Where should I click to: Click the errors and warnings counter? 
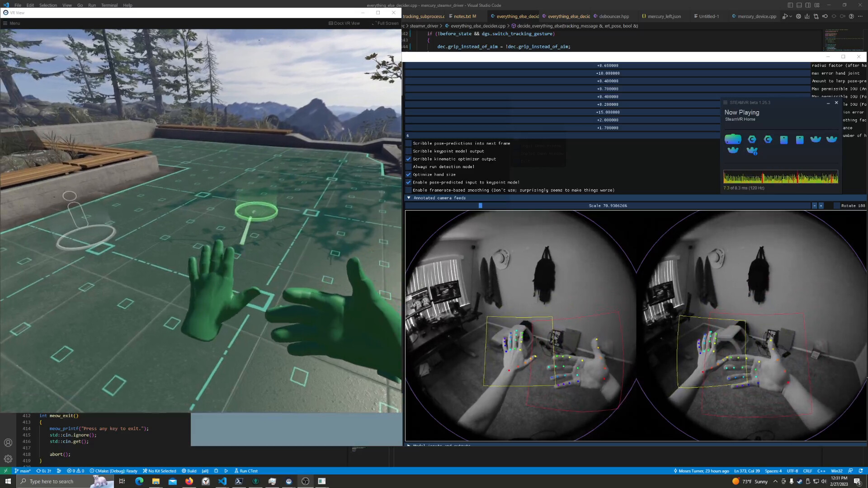[75, 471]
